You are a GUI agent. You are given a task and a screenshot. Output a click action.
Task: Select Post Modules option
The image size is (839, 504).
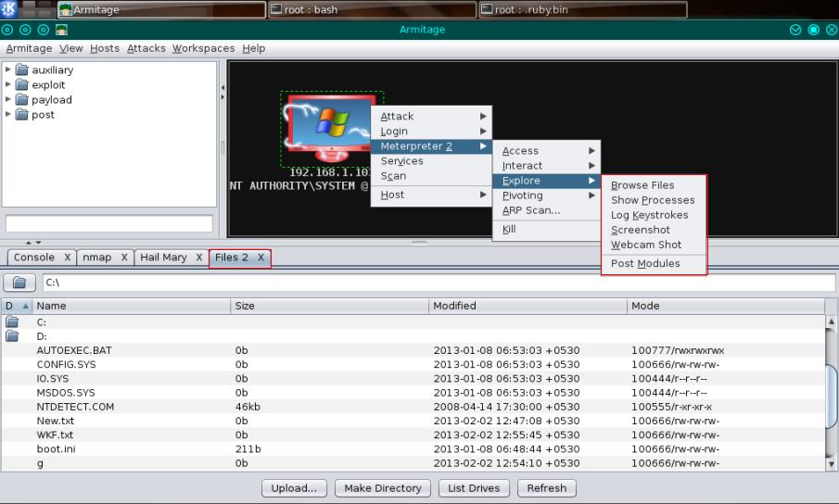click(x=654, y=263)
